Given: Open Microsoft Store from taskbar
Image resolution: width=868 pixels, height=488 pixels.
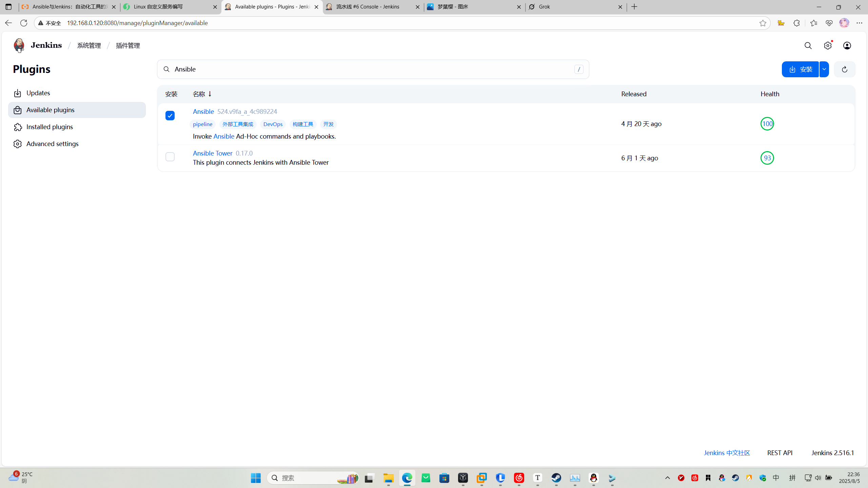Looking at the screenshot, I should 444,478.
